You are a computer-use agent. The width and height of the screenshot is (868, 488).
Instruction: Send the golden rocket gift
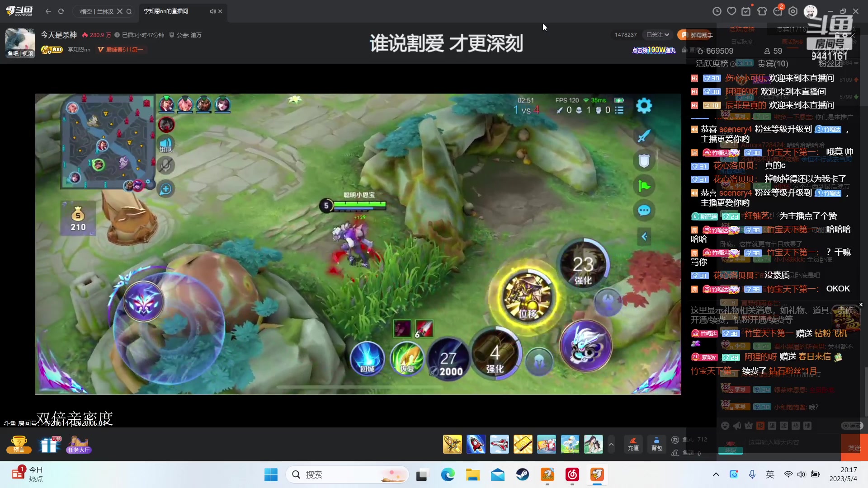click(452, 444)
